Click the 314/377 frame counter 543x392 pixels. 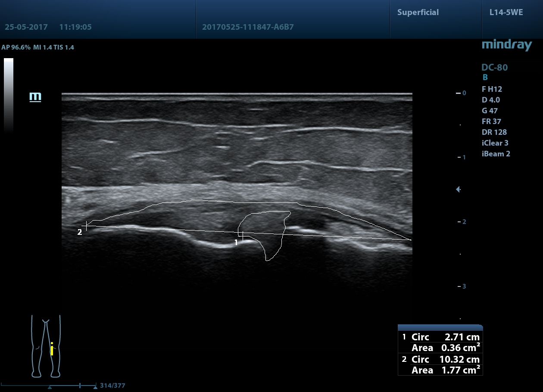(x=112, y=386)
